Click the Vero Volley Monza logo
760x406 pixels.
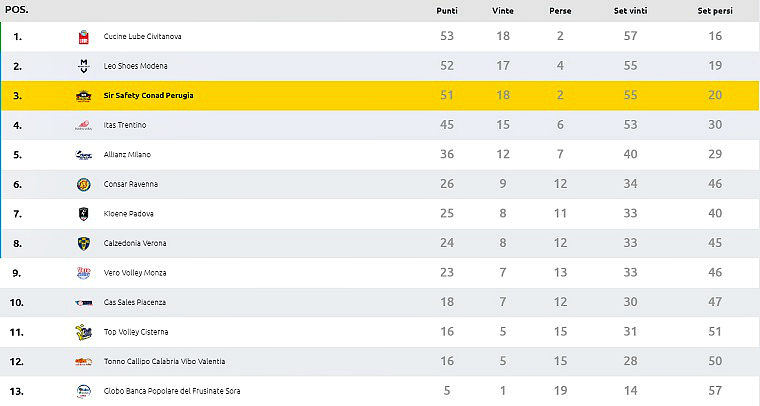pyautogui.click(x=83, y=273)
